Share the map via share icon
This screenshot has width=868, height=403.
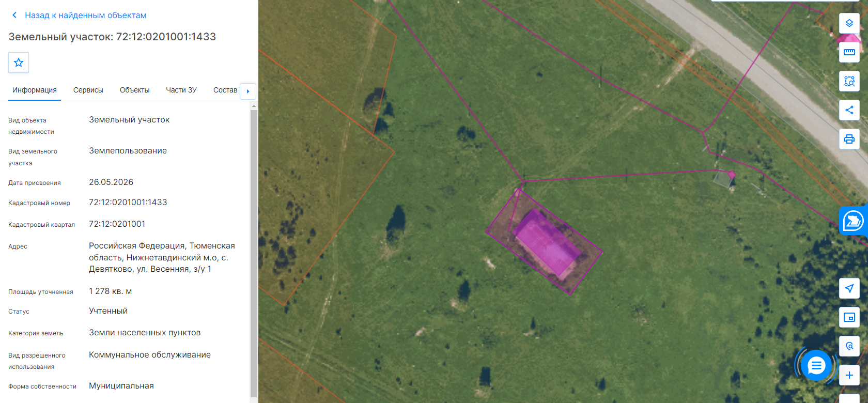[x=849, y=110]
